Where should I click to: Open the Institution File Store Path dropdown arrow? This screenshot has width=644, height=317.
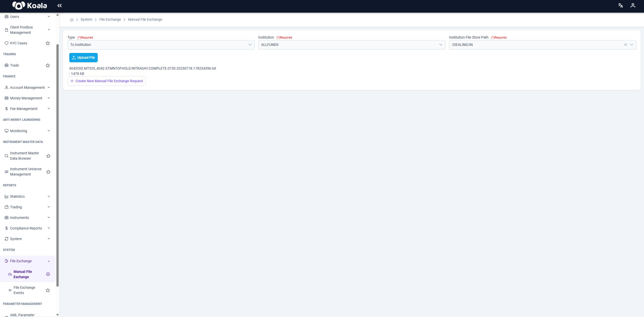click(632, 45)
